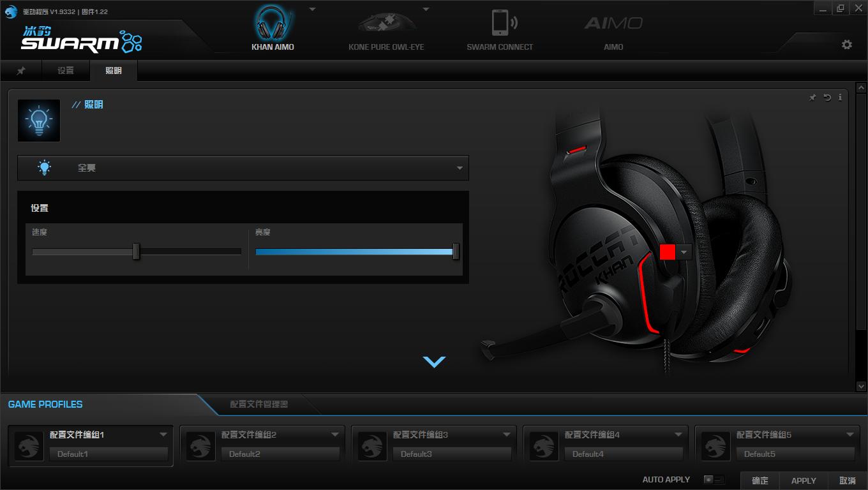The height and width of the screenshot is (490, 868).
Task: Click the ROCCAT Swarm logo
Action: point(81,41)
